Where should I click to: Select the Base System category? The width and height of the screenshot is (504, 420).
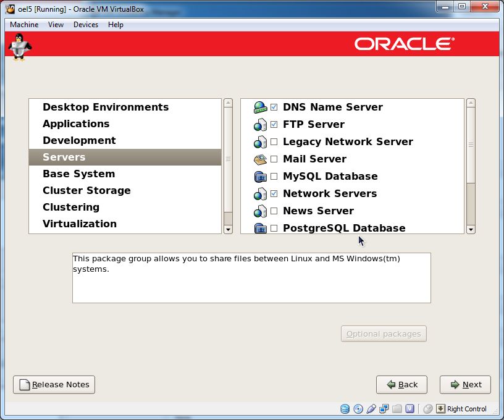(x=125, y=174)
